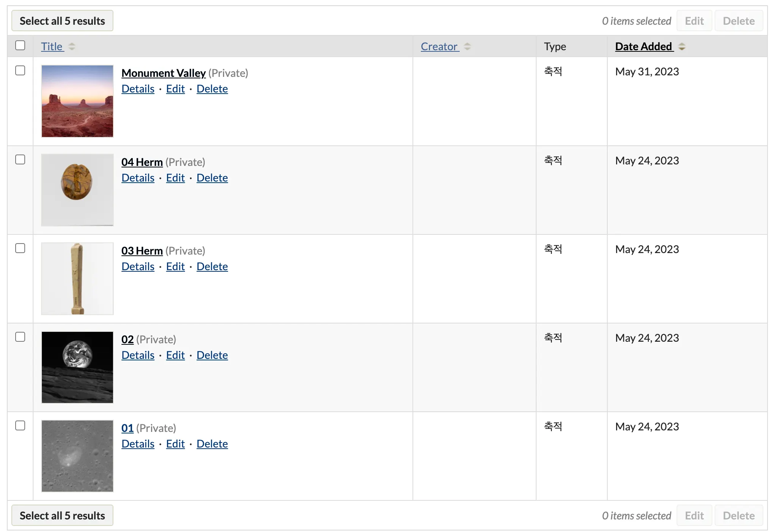Open the 03 Herm pillar thumbnail
This screenshot has width=774, height=532.
(x=77, y=279)
